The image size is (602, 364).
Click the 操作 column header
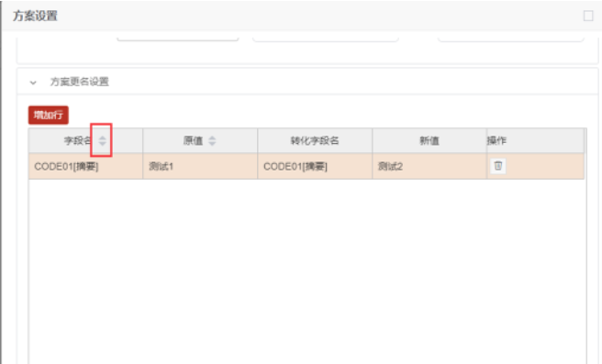tap(535, 141)
